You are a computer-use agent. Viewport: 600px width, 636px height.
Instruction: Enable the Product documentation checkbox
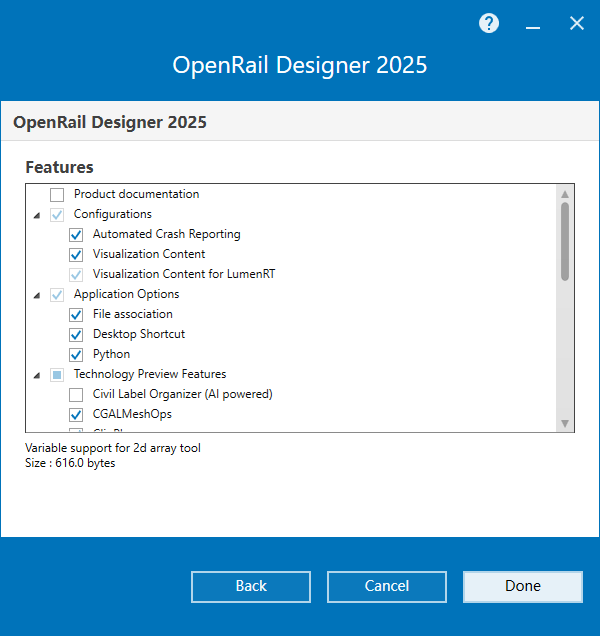click(x=57, y=194)
